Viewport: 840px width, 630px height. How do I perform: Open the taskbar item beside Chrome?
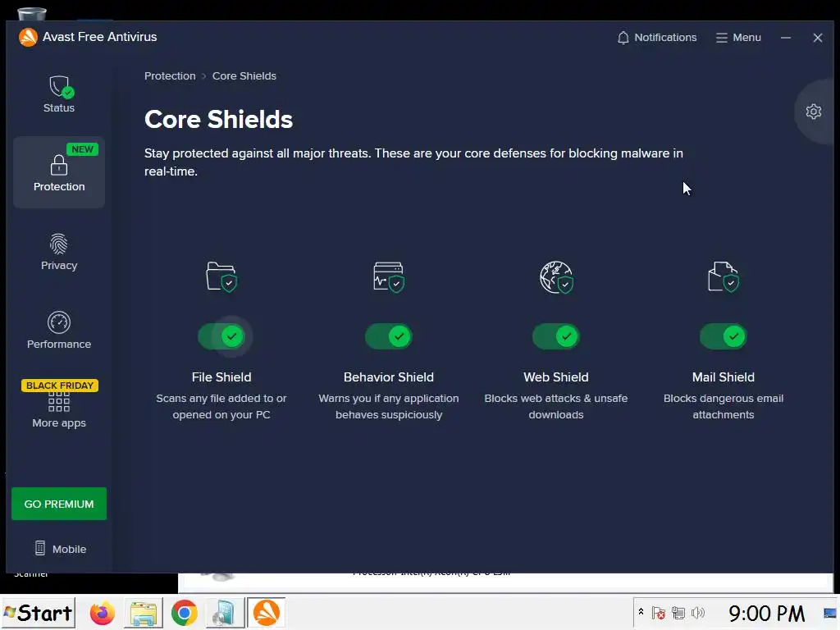[x=224, y=613]
